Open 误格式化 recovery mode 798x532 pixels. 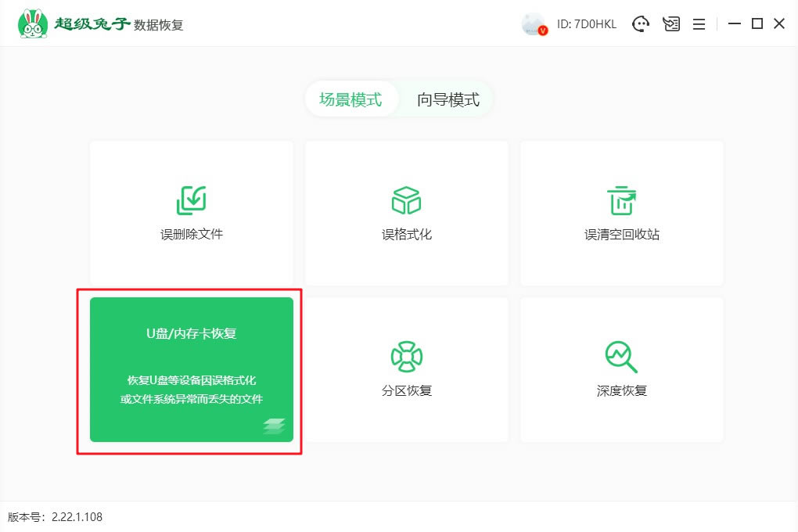coord(406,199)
